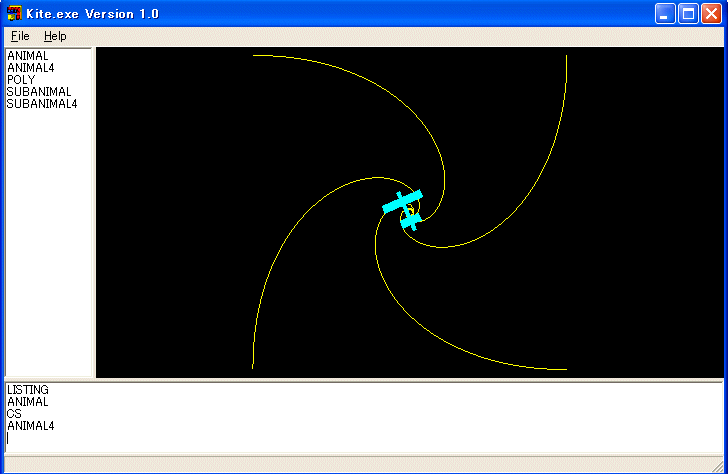
Task: Click the cyan kite turtle on the canvas
Action: click(x=403, y=209)
